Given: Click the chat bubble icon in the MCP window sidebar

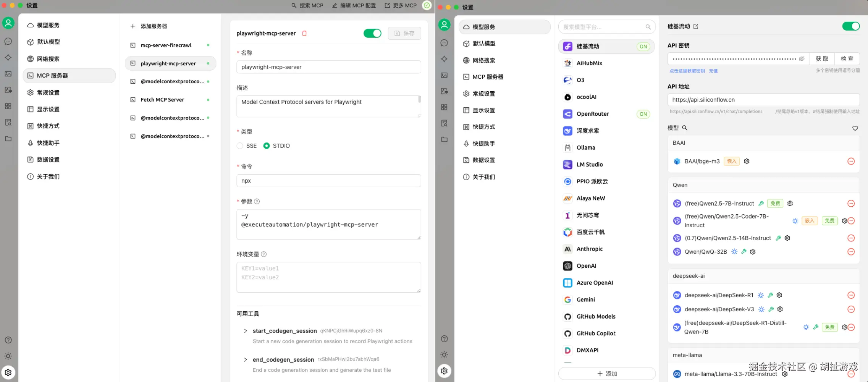Looking at the screenshot, I should (x=8, y=41).
